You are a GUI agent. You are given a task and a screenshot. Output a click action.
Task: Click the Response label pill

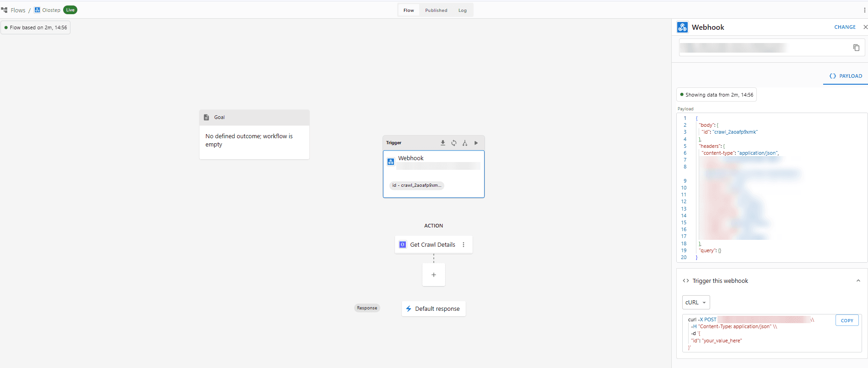367,308
